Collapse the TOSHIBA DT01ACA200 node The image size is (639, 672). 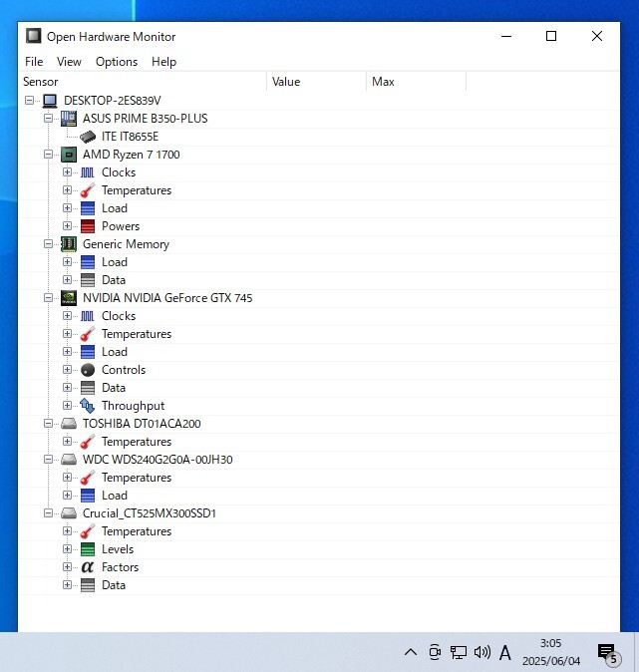click(x=49, y=424)
